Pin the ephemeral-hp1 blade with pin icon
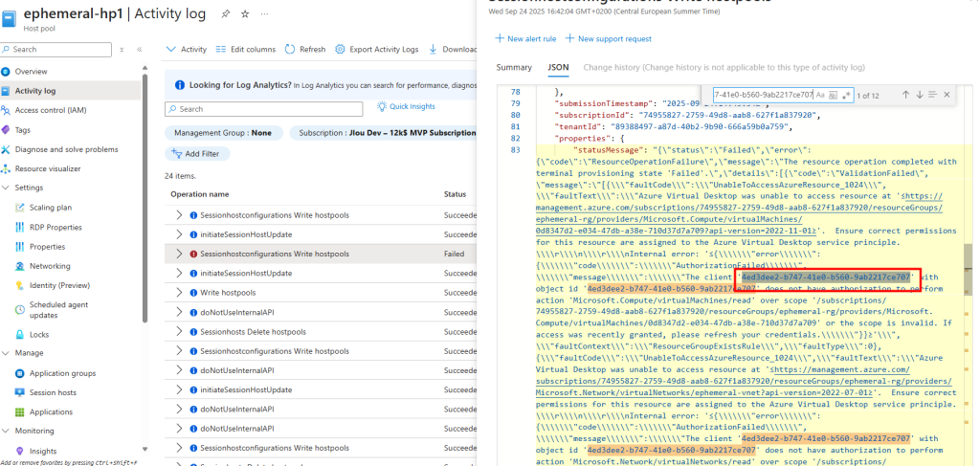 225,14
